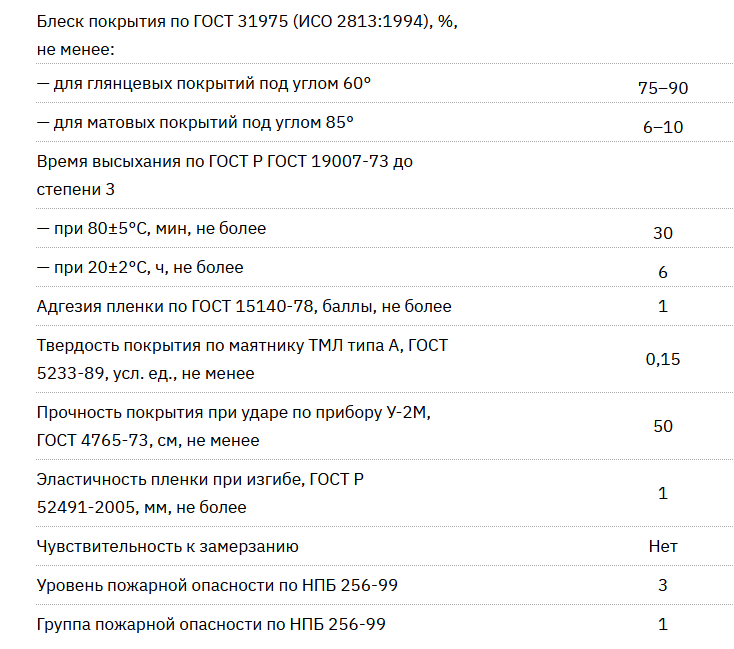Select the 'для глянцевых покрытий под углом 60°' label
This screenshot has height=649, width=734.
pyautogui.click(x=203, y=85)
